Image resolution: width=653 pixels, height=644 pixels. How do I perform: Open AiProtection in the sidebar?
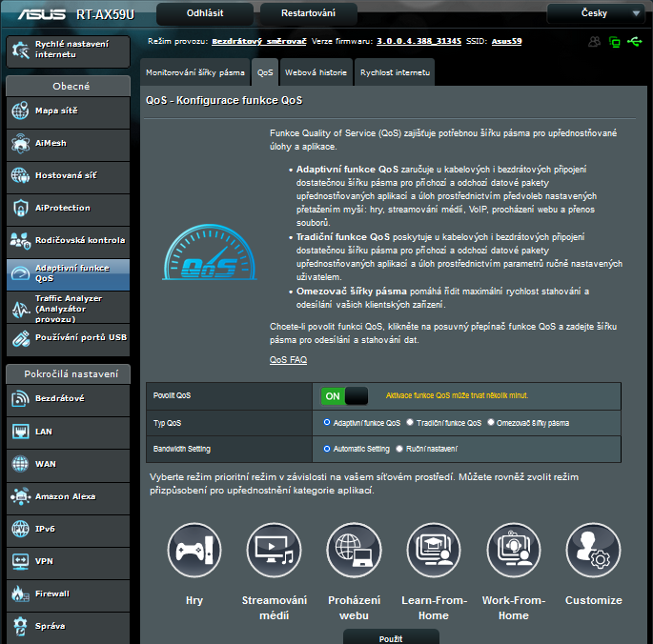click(65, 208)
